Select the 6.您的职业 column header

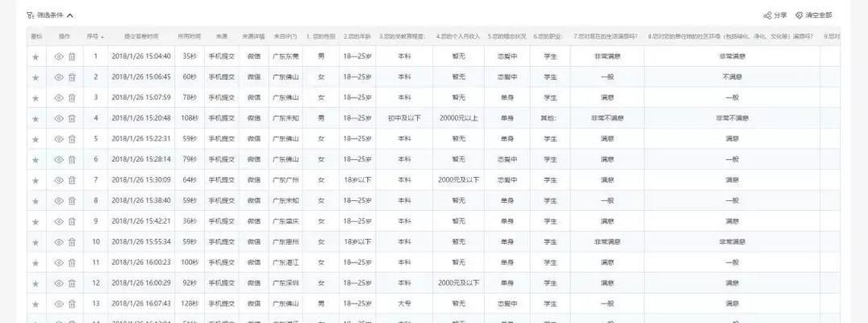[549, 36]
